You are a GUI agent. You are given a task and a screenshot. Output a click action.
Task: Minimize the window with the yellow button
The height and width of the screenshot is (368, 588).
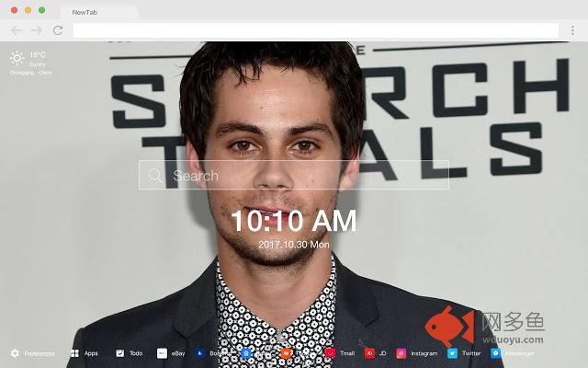[28, 10]
